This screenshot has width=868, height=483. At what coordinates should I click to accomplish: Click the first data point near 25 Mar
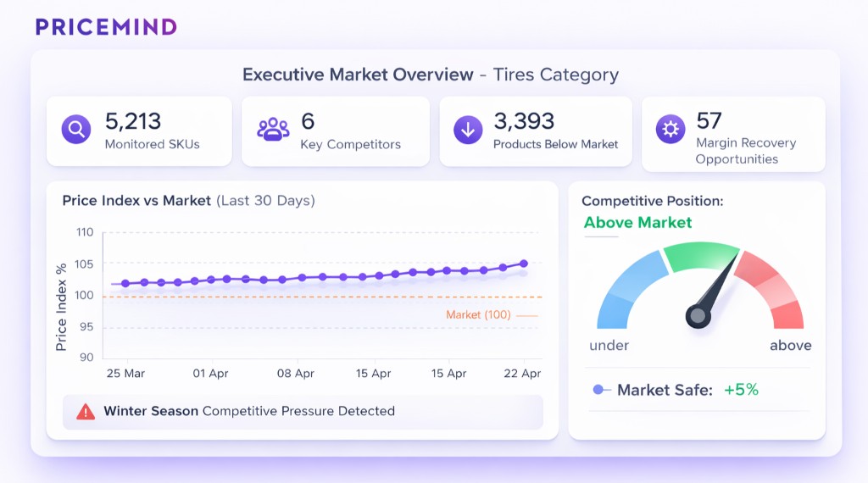(125, 284)
